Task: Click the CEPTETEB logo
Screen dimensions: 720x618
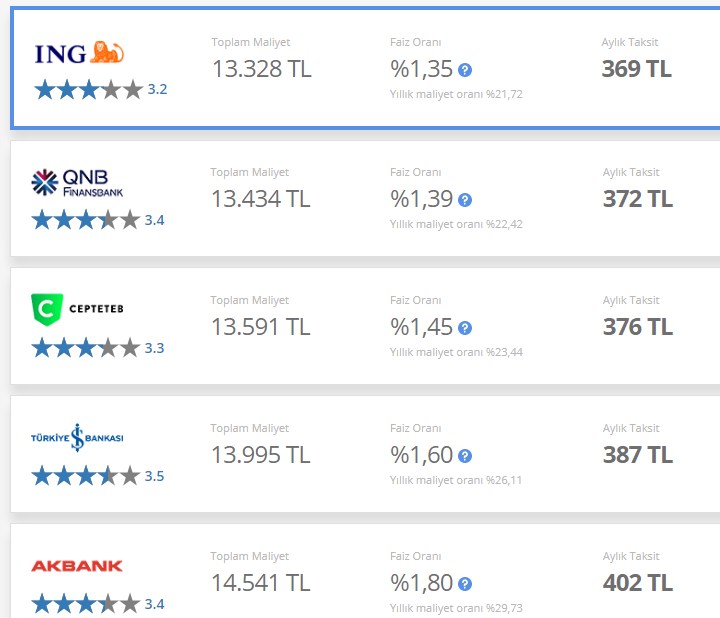Action: tap(77, 309)
